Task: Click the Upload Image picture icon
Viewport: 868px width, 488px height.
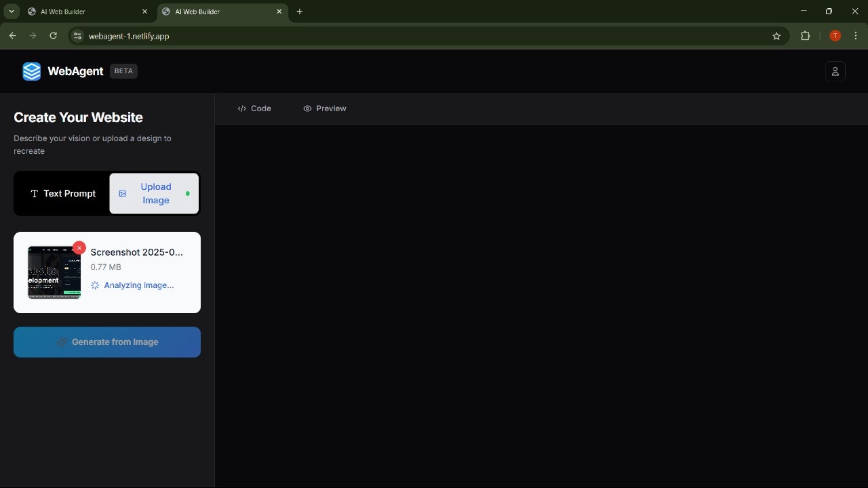Action: tap(123, 193)
